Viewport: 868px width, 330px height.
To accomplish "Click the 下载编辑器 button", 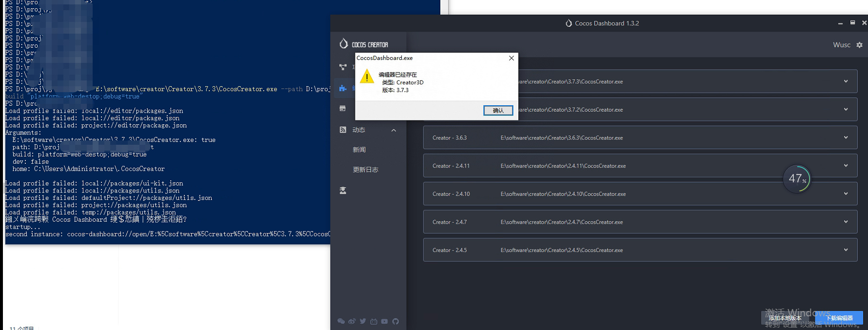I will pyautogui.click(x=839, y=318).
